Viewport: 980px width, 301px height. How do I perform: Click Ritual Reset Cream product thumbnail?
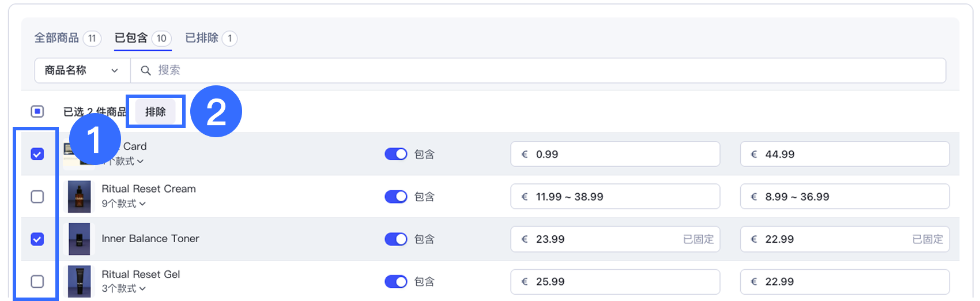[x=80, y=197]
